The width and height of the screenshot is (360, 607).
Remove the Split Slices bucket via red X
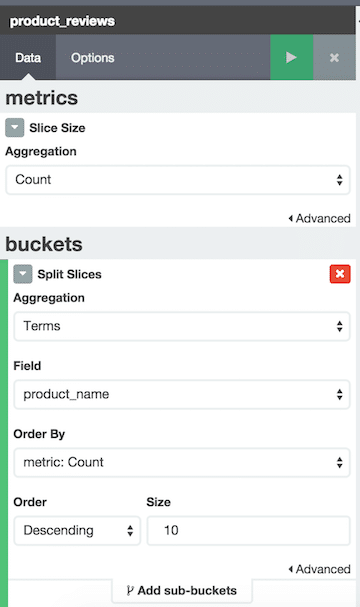(340, 274)
